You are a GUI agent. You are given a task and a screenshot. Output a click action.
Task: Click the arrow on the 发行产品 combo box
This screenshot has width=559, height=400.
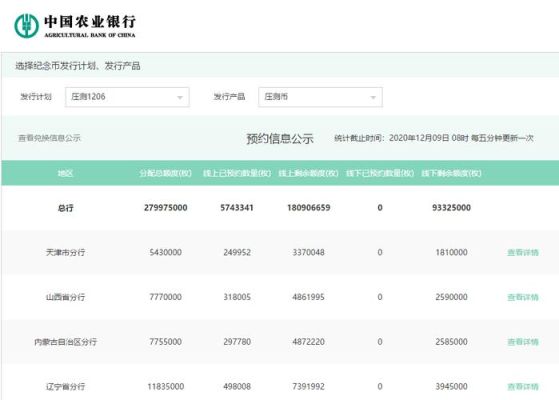point(373,97)
